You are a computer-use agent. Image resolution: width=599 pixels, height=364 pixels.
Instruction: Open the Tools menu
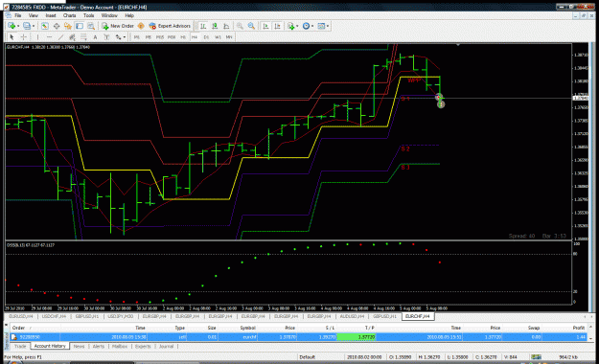(88, 15)
